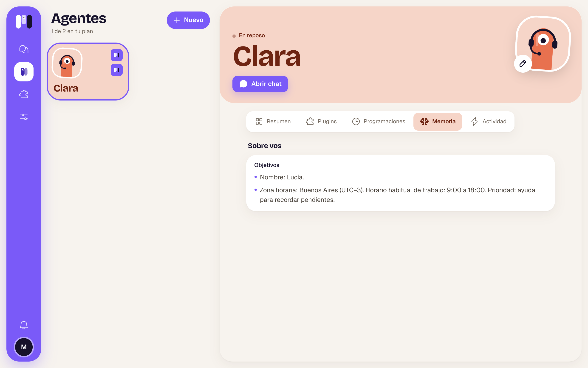Click the 'Objetivos' label
588x368 pixels.
(267, 165)
